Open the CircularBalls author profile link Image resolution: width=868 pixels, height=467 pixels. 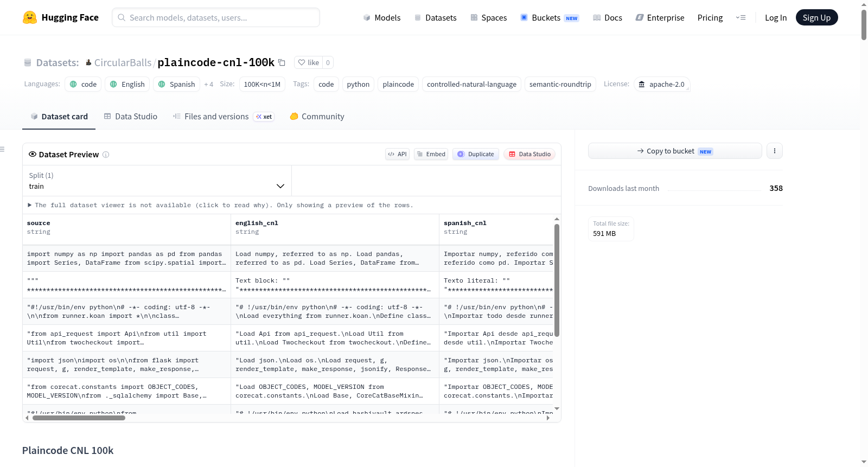click(x=123, y=63)
